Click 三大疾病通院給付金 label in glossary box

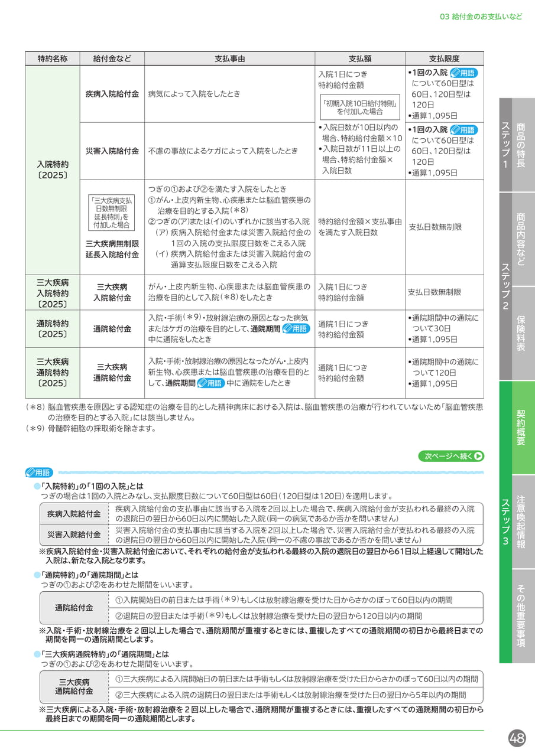point(74,687)
